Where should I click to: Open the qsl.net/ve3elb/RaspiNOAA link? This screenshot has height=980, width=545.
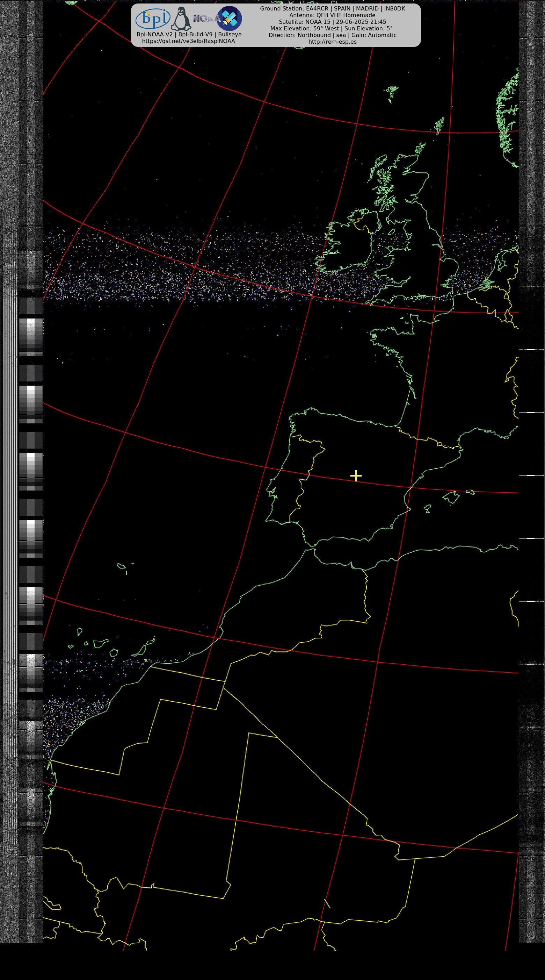pyautogui.click(x=189, y=41)
